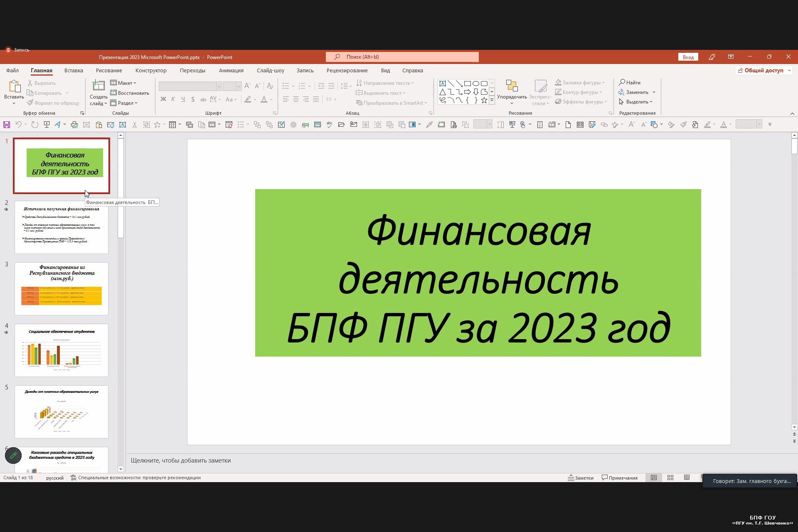Switch to the Анимация tab
Viewport: 798px width, 532px height.
pos(231,70)
